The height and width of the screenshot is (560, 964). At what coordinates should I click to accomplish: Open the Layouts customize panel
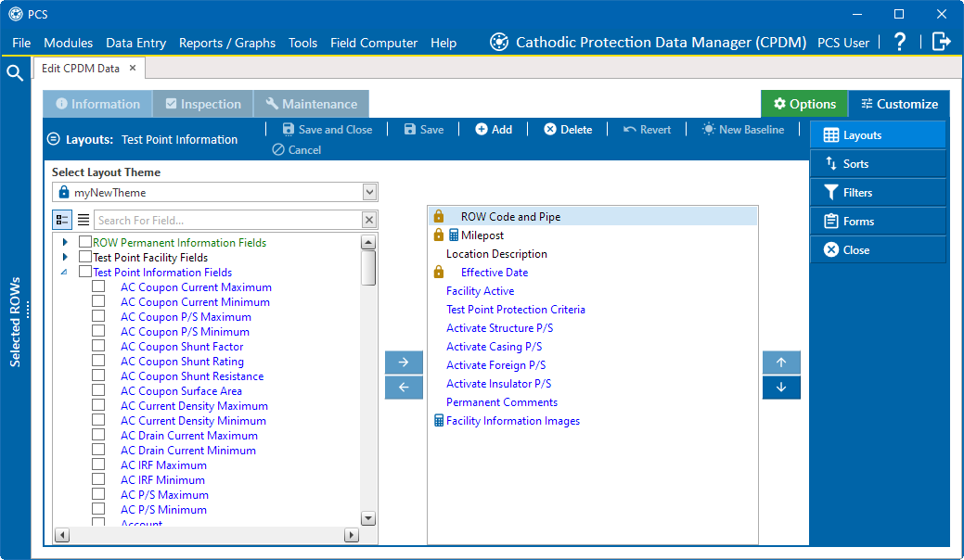(878, 135)
